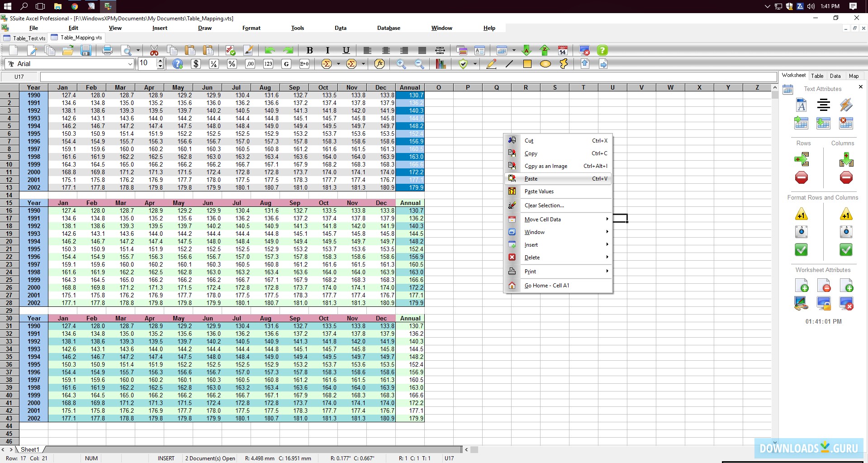Toggle underline formatting
Image resolution: width=868 pixels, height=463 pixels.
(x=346, y=50)
